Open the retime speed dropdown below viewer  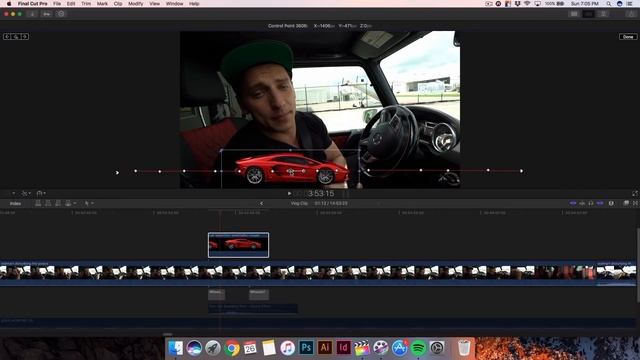click(41, 193)
